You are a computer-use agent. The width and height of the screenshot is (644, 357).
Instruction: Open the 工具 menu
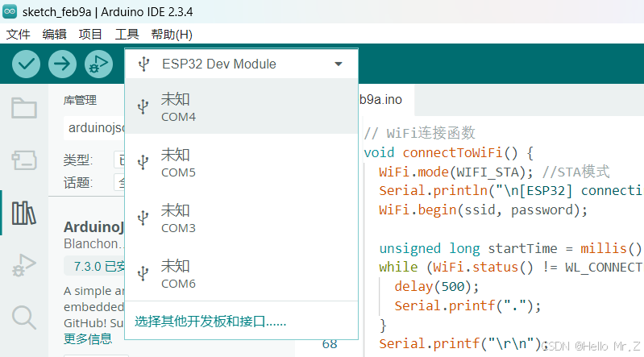127,34
